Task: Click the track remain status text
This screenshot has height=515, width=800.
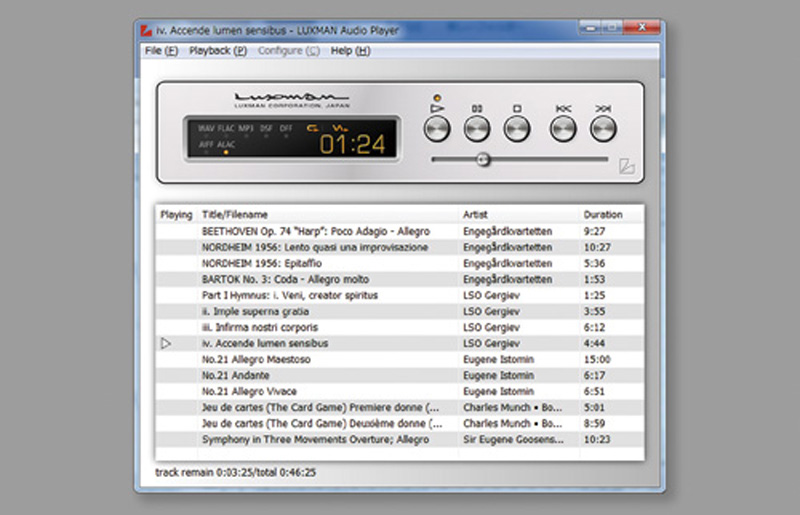Action: click(x=235, y=473)
